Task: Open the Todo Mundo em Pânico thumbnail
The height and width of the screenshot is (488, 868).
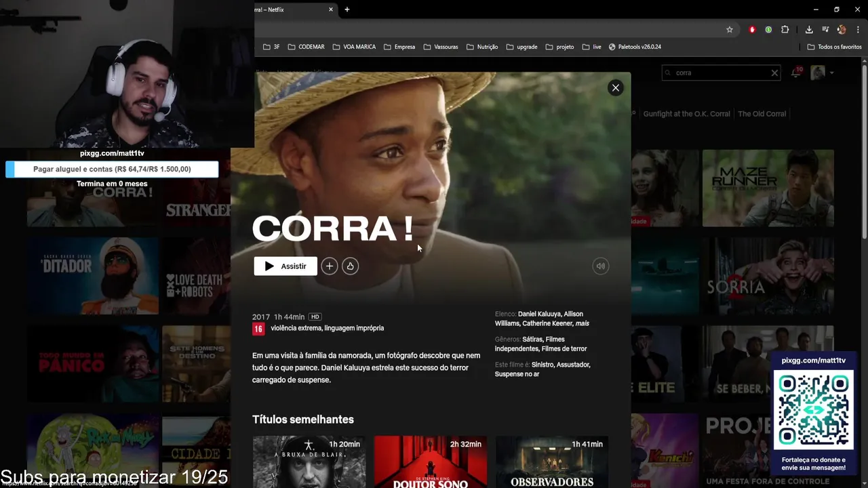Action: (x=93, y=364)
